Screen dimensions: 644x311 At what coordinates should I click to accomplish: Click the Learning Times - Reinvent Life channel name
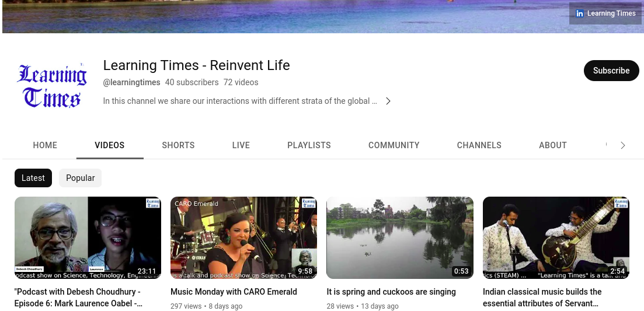click(x=196, y=65)
